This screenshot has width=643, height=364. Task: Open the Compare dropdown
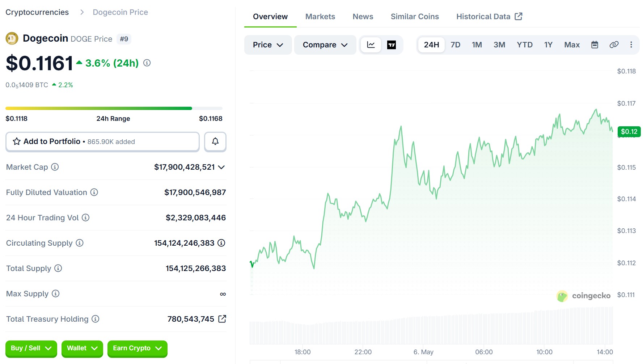pyautogui.click(x=325, y=45)
